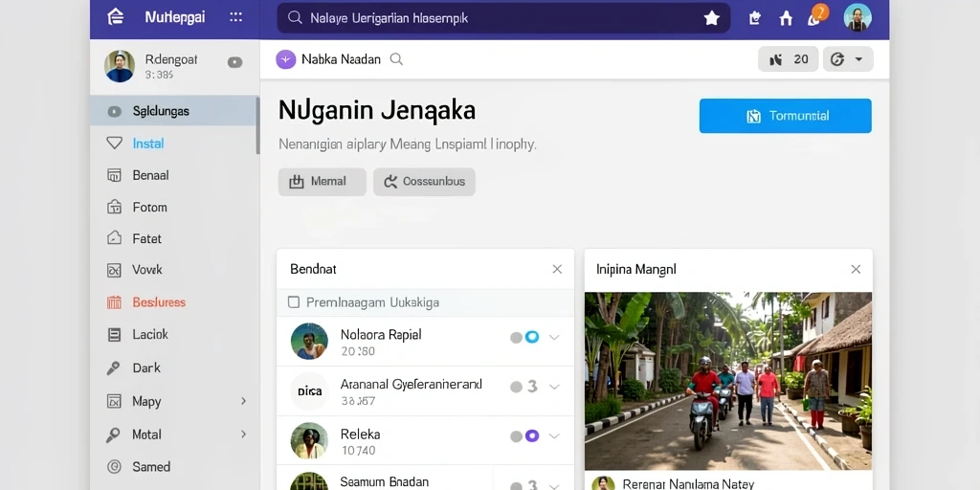Click the purple Nabka Naadan icon

pos(285,59)
